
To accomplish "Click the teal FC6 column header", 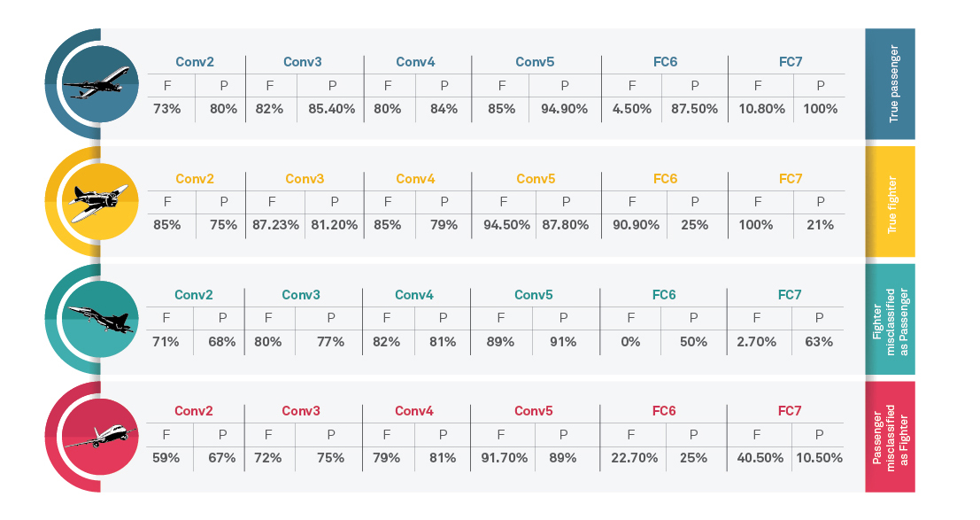I will (x=664, y=295).
